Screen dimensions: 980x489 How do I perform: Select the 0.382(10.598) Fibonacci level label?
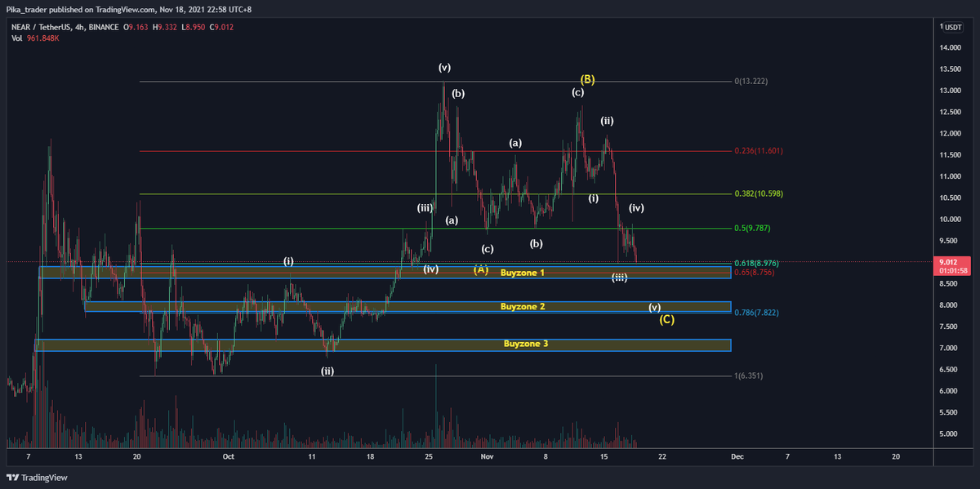[x=758, y=194]
